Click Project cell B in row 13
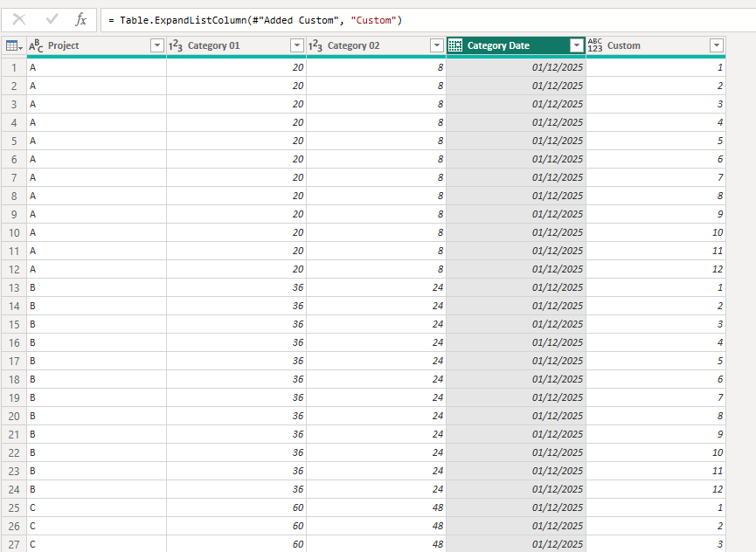756x552 pixels. 96,288
